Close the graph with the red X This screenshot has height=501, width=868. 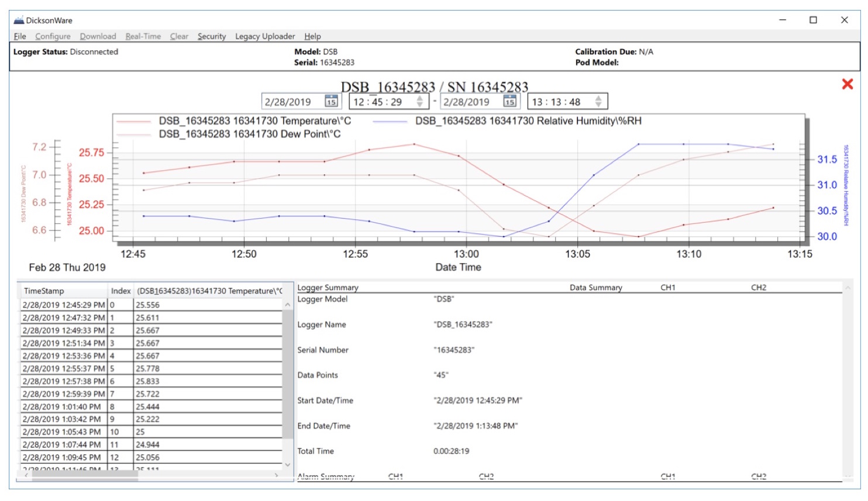847,84
